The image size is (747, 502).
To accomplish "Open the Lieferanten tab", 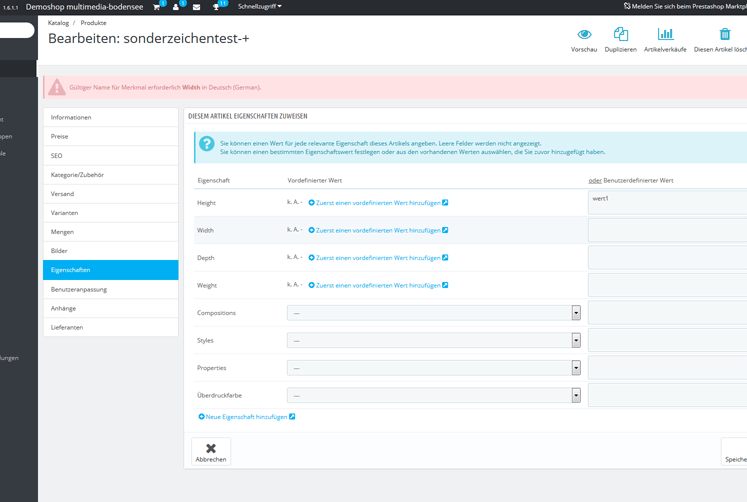I will click(111, 328).
